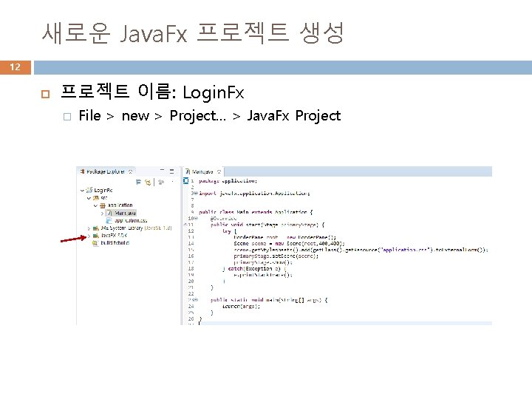This screenshot has height=399, width=532.
Task: Toggle import folding at line 3
Action: (x=195, y=193)
